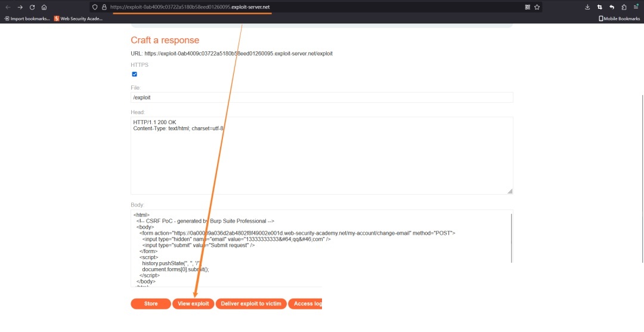Open the Web Security Academy bookmark
The image size is (644, 332).
pos(78,19)
